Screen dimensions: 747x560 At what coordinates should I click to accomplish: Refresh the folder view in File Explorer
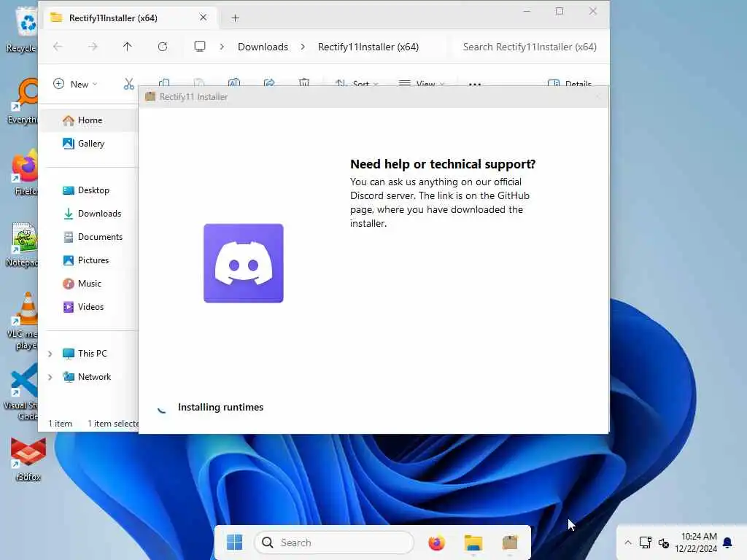coord(163,47)
